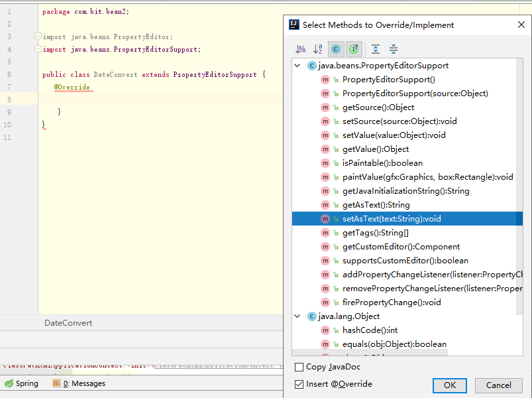Select supportsCustomEditor():boolean method
This screenshot has width=532, height=398.
(x=405, y=261)
